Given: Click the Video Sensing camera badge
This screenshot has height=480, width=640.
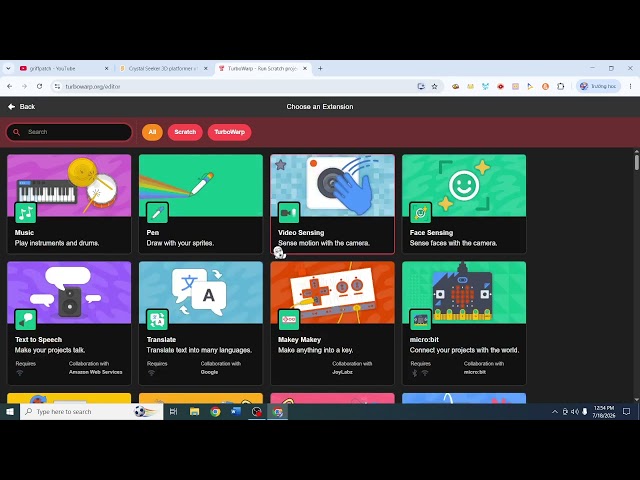Looking at the screenshot, I should (x=289, y=213).
